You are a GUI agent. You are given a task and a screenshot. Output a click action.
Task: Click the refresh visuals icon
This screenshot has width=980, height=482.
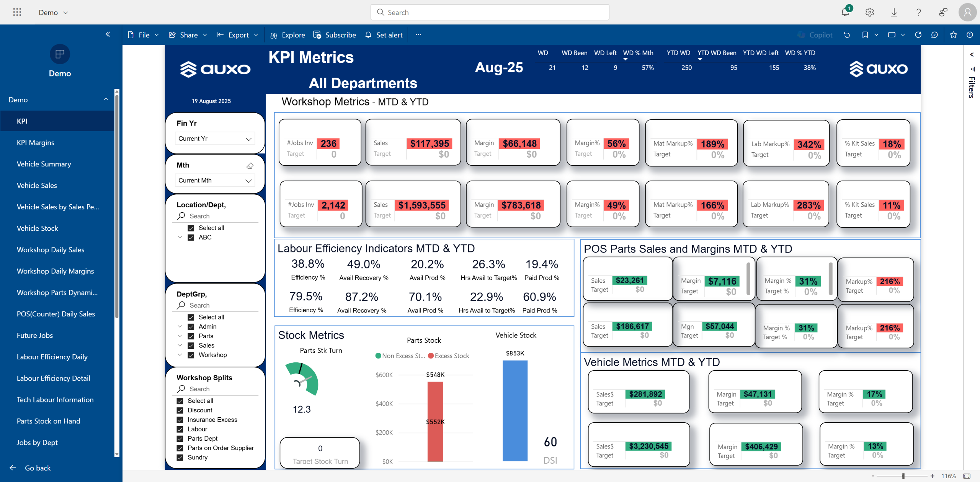pyautogui.click(x=918, y=35)
